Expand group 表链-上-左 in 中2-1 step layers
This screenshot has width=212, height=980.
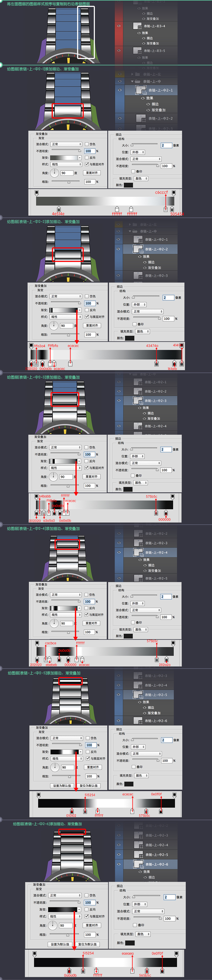132,74
